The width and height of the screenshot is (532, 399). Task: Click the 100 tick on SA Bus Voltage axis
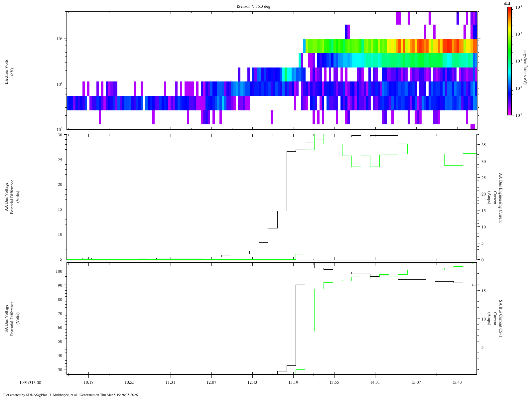coord(59,271)
